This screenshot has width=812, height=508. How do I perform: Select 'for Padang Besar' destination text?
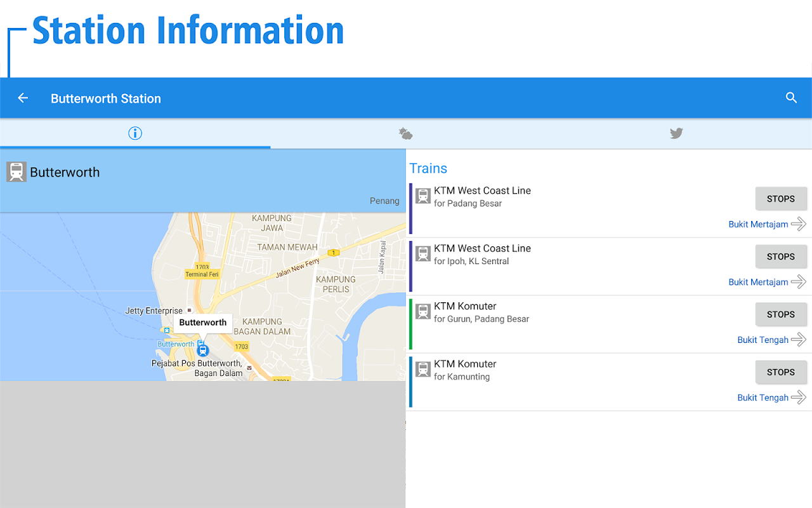click(468, 204)
